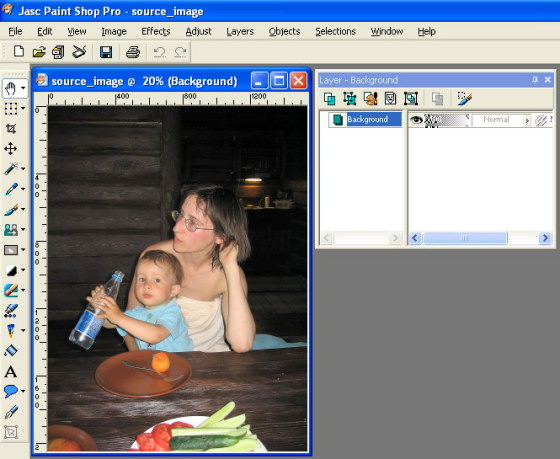Viewport: 560px width, 459px height.
Task: Click the Layer palette horizontal scrollbar thumb
Action: (465, 238)
